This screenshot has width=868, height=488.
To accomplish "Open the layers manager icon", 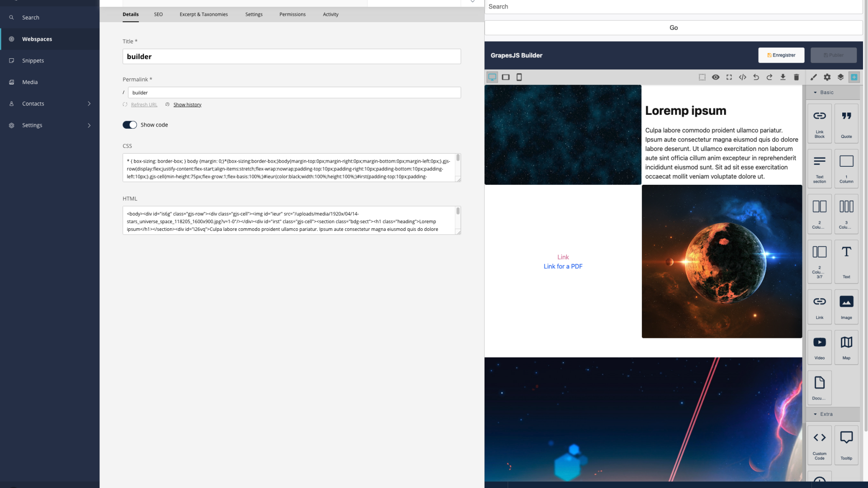I will [841, 77].
